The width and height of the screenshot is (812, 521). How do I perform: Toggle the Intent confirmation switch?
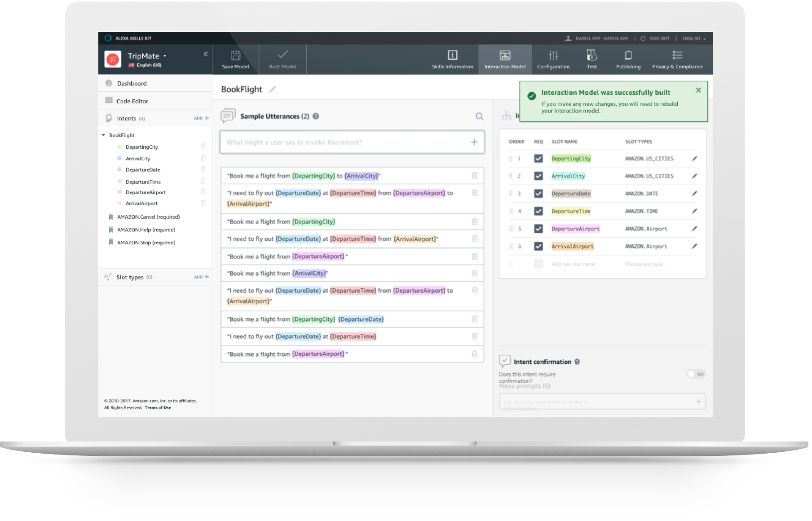tap(696, 374)
